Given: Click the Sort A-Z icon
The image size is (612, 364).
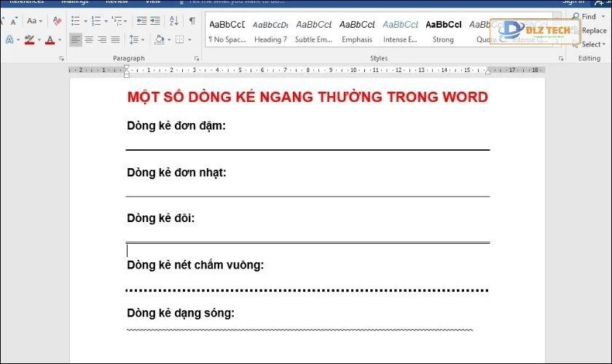Looking at the screenshot, I should pyautogui.click(x=173, y=21).
